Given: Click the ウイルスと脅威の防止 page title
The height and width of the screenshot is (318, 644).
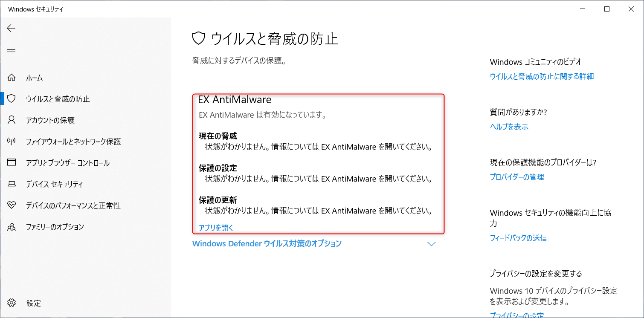Looking at the screenshot, I should pos(275,39).
